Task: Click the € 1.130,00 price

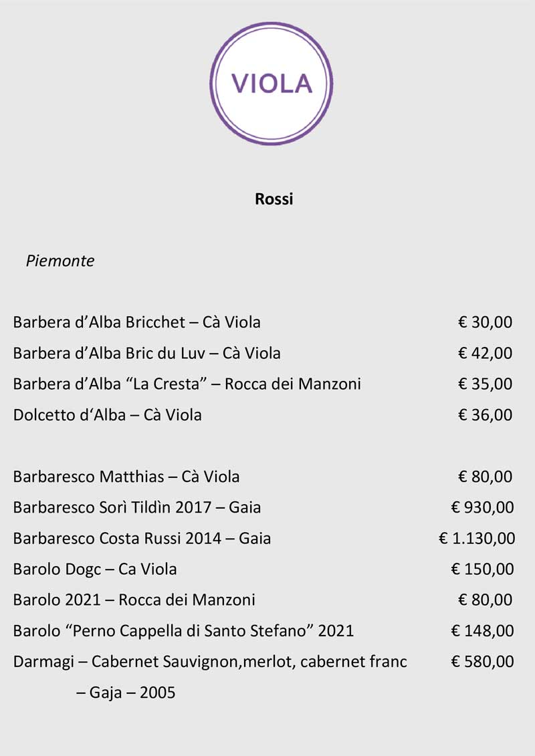Action: tap(477, 538)
